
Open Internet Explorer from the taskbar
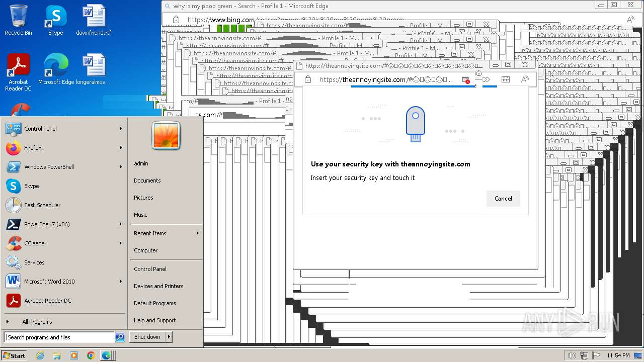[x=40, y=355]
